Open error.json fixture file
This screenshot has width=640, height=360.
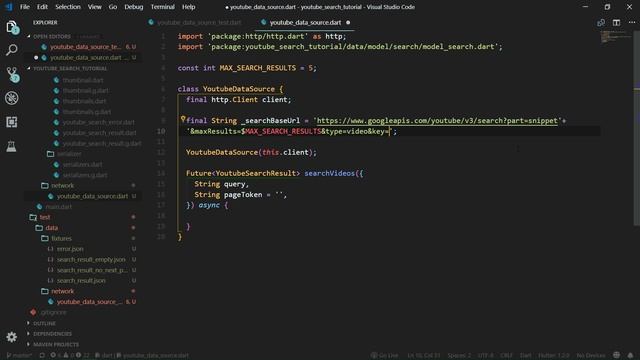70,249
